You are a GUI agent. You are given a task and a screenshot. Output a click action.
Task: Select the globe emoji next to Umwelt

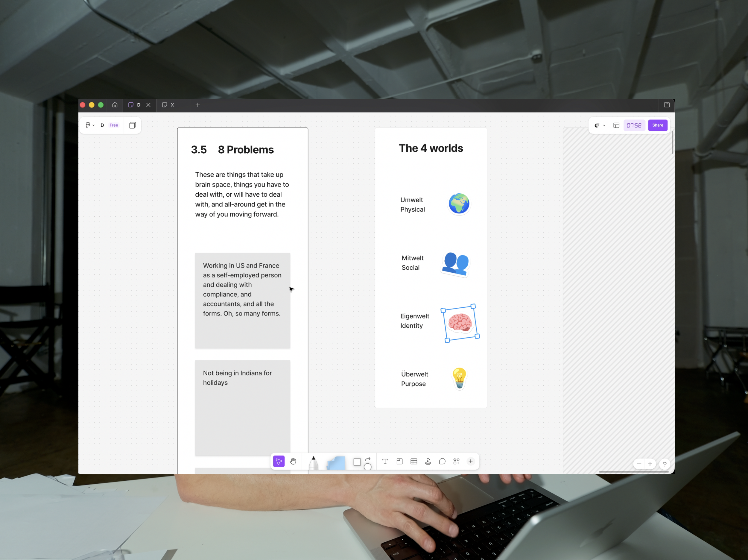point(459,204)
